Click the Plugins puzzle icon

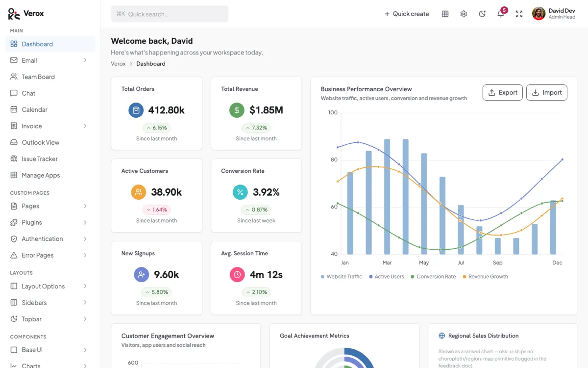tap(14, 222)
